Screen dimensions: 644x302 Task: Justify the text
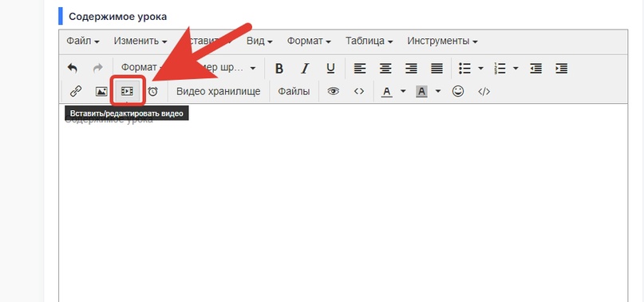pos(437,68)
